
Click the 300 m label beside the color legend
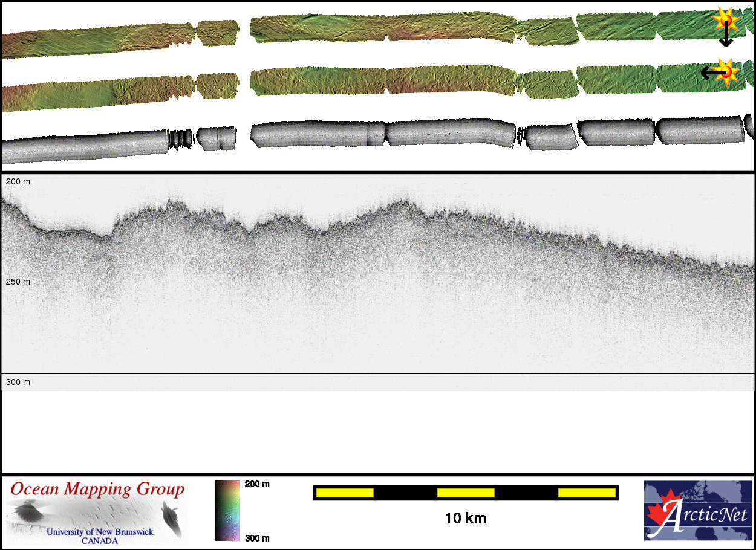coord(257,538)
